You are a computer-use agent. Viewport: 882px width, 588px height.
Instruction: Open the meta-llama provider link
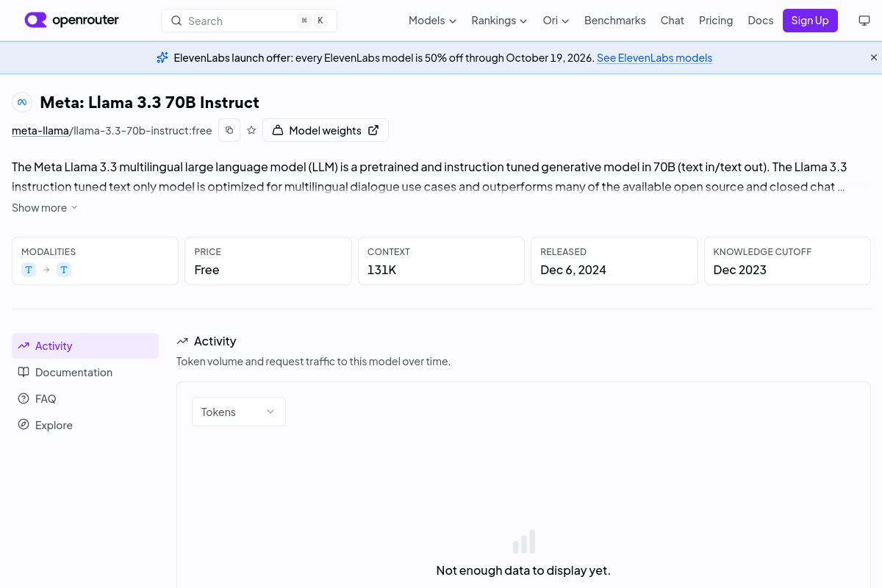[x=40, y=131]
